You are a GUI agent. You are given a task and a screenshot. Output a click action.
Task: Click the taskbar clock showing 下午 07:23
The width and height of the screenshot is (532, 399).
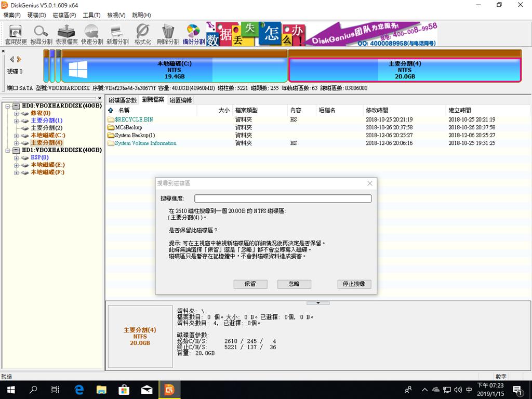pos(490,390)
